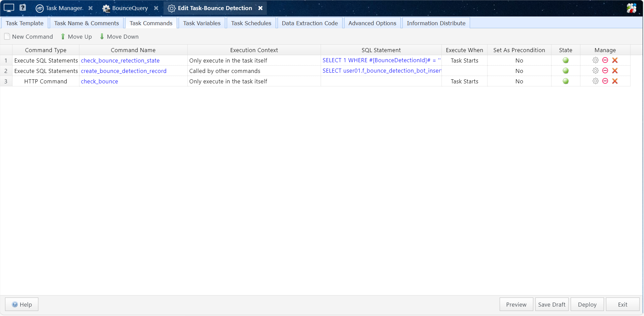Click New Command in the toolbar
The image size is (644, 316).
[29, 37]
